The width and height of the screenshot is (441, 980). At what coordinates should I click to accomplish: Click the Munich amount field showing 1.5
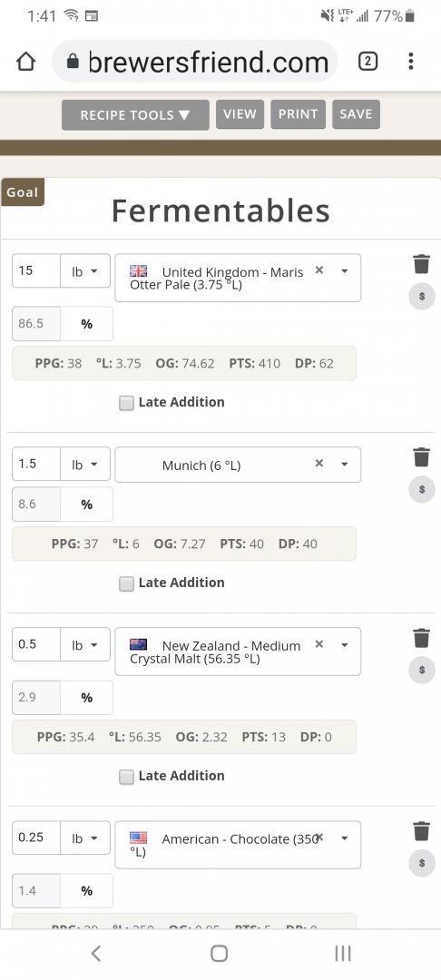[x=36, y=464]
